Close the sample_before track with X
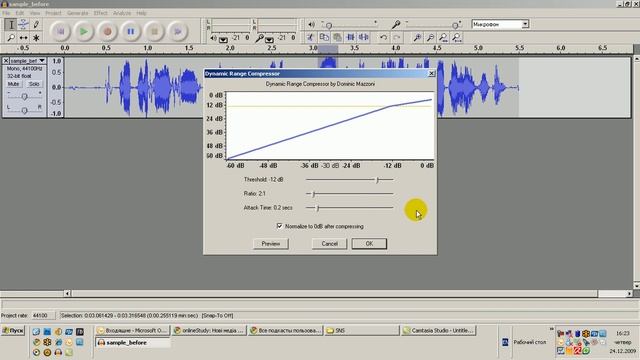This screenshot has height=360, width=640. 6,61
